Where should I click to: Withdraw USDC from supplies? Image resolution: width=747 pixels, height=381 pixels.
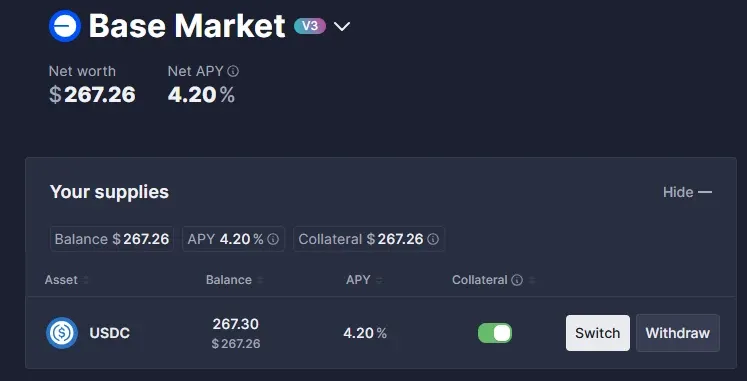click(x=678, y=333)
